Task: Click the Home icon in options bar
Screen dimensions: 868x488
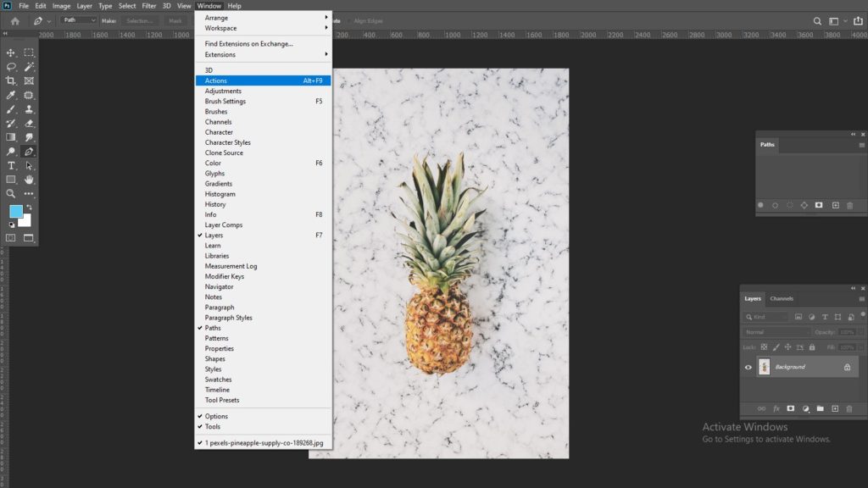Action: coord(15,21)
